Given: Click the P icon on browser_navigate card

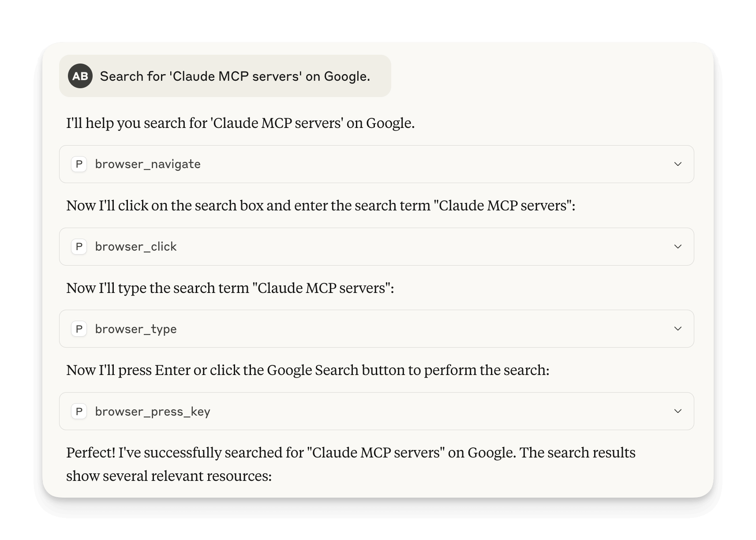Looking at the screenshot, I should pos(79,164).
